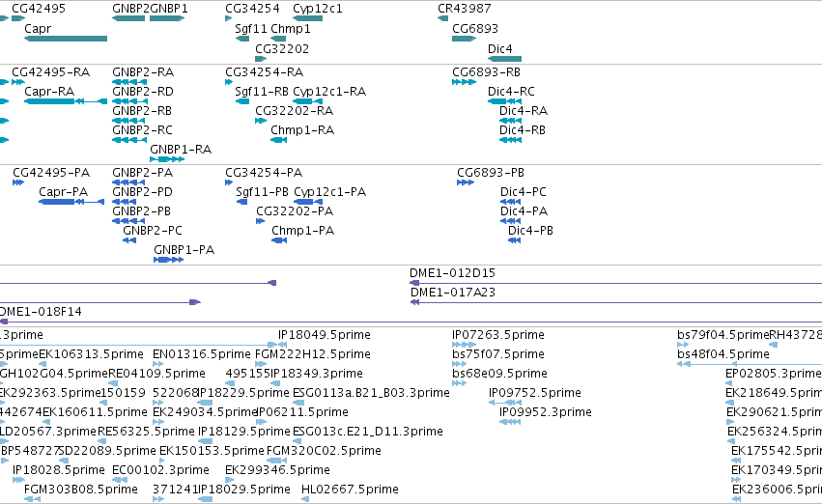Click the GNBP2-RC transcript label
Image resolution: width=822 pixels, height=504 pixels.
point(142,130)
